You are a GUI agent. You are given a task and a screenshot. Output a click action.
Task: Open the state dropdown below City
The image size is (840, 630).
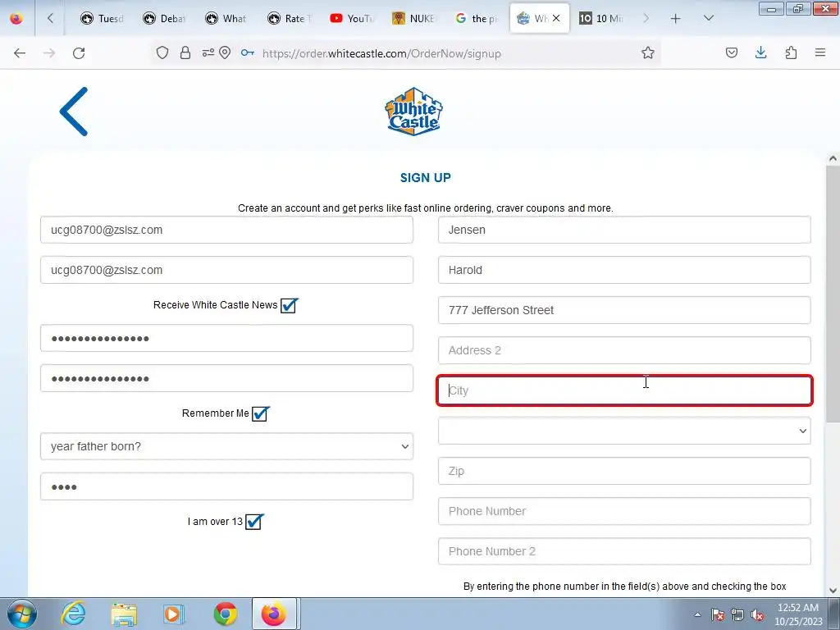tap(624, 431)
